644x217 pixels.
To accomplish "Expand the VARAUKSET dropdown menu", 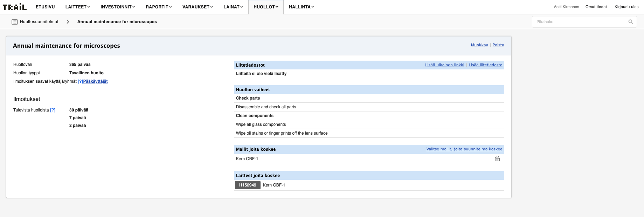I will (x=198, y=7).
